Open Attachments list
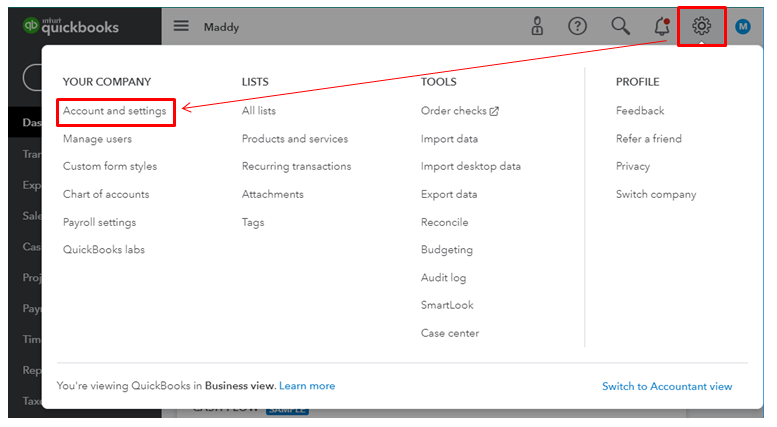Screen dimensions: 777x427 point(273,194)
